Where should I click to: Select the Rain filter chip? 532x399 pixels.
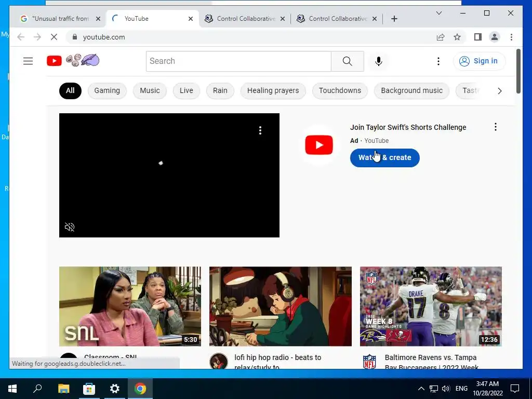[x=220, y=90]
